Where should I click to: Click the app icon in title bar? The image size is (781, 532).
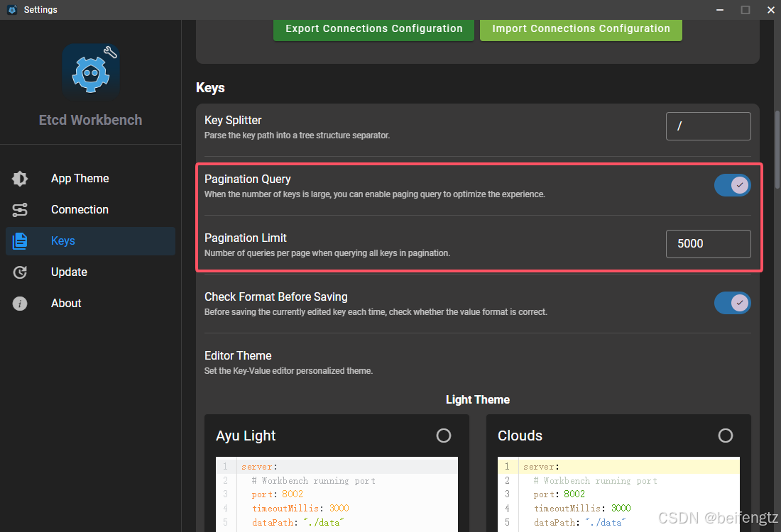[13, 9]
